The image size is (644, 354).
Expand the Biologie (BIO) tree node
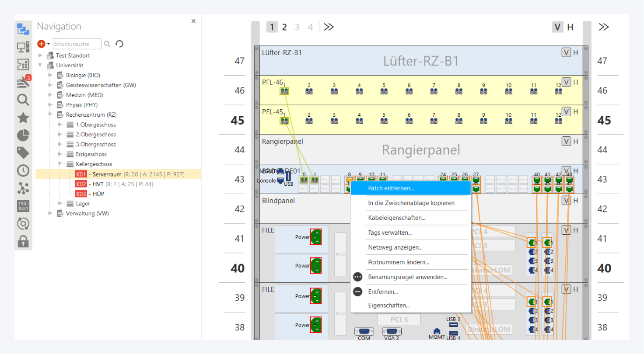click(x=51, y=75)
